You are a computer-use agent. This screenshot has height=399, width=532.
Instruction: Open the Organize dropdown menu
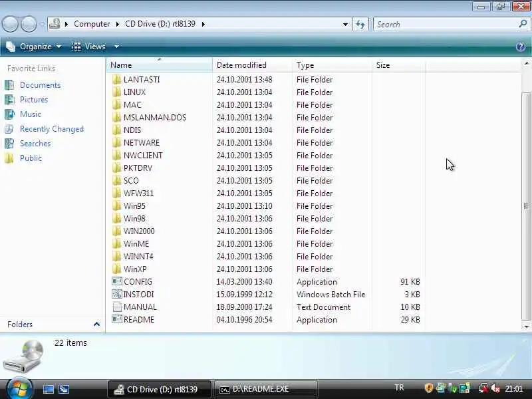coord(34,47)
